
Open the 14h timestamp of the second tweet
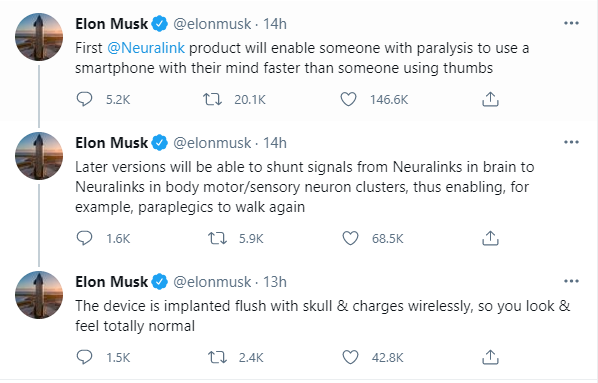pyautogui.click(x=275, y=143)
